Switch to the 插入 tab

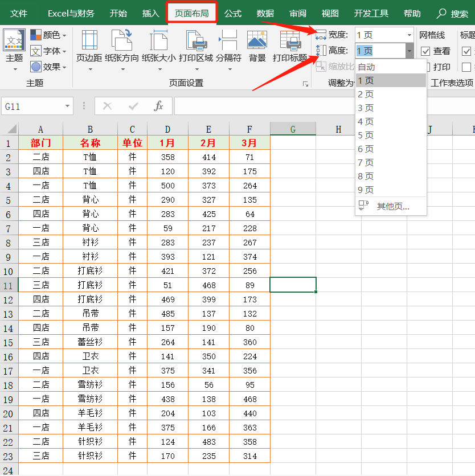click(150, 13)
